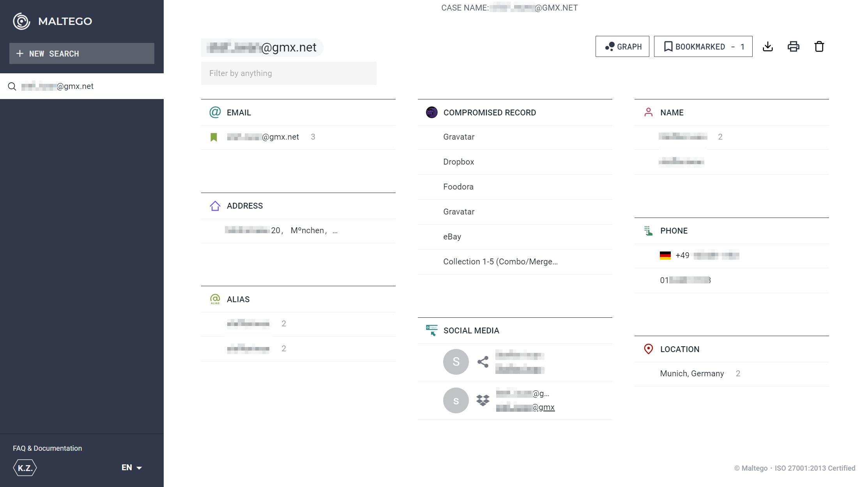Viewport: 868px width, 487px height.
Task: Open the underlined @gmx social media link
Action: [525, 407]
